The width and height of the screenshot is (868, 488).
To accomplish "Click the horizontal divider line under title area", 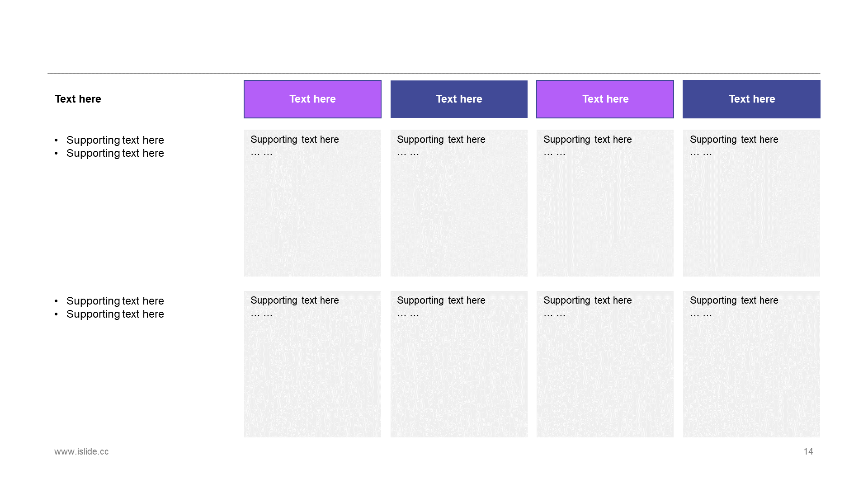I will coord(434,73).
